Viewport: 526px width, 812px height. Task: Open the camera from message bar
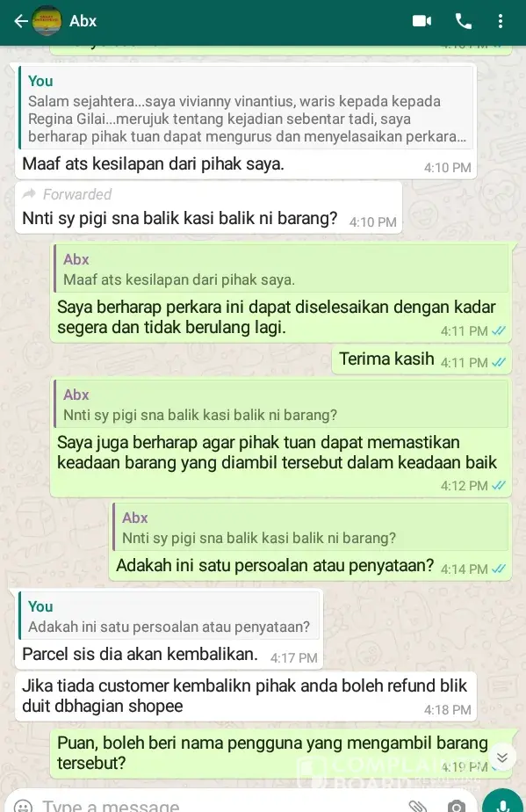click(456, 807)
